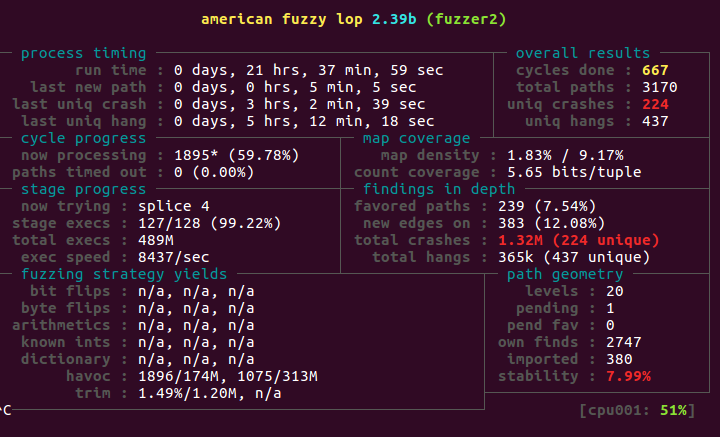
Task: Click the 'run time' label
Action: tap(111, 70)
